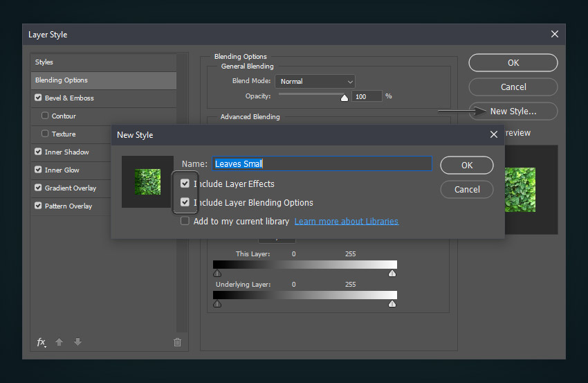Image resolution: width=588 pixels, height=383 pixels.
Task: Click the trash delete effect icon
Action: 177,342
